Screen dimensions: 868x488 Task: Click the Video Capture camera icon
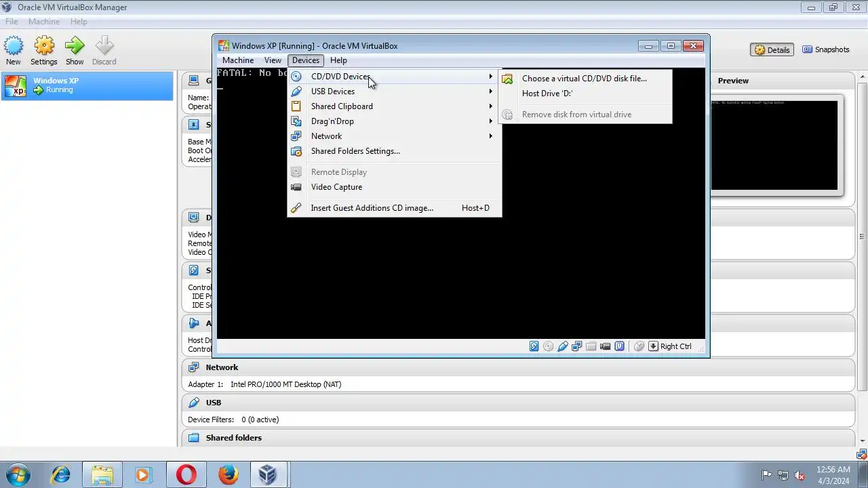pyautogui.click(x=296, y=187)
